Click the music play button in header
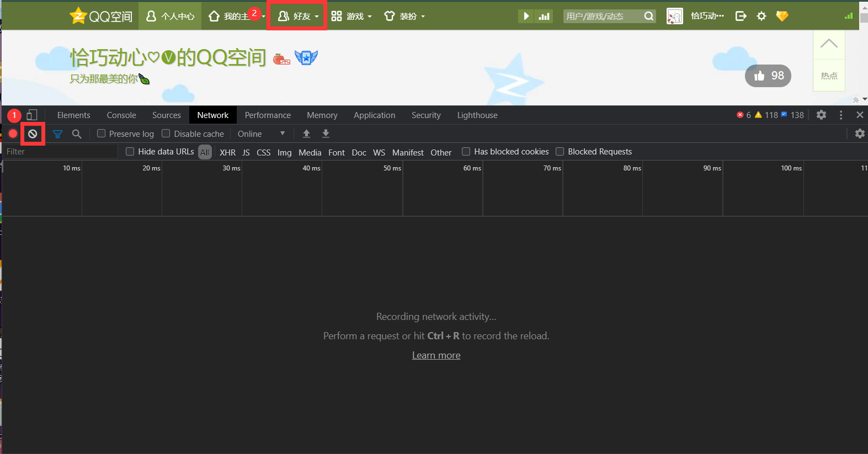Viewport: 868px width, 454px height. tap(526, 16)
